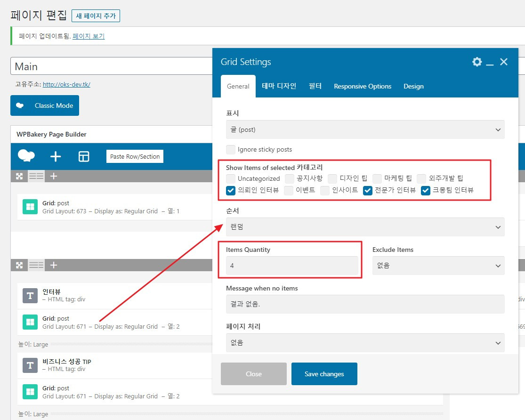Click the Main page title field
Image resolution: width=525 pixels, height=420 pixels.
112,66
